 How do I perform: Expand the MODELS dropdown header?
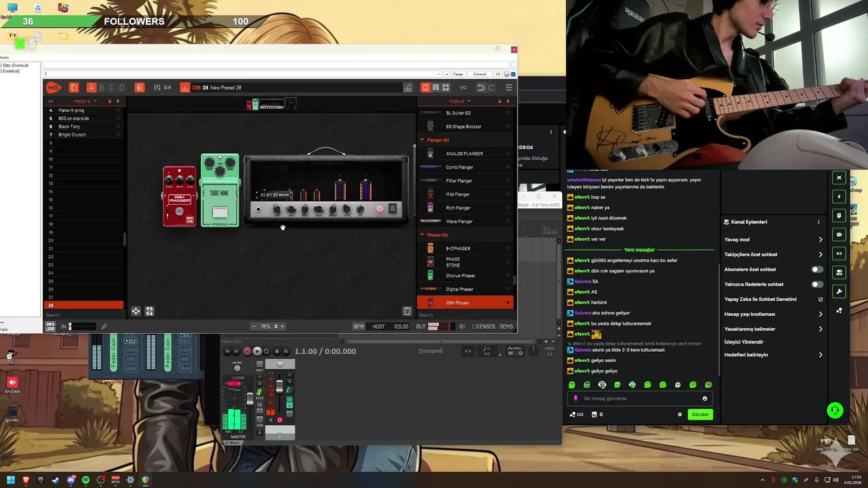[460, 101]
